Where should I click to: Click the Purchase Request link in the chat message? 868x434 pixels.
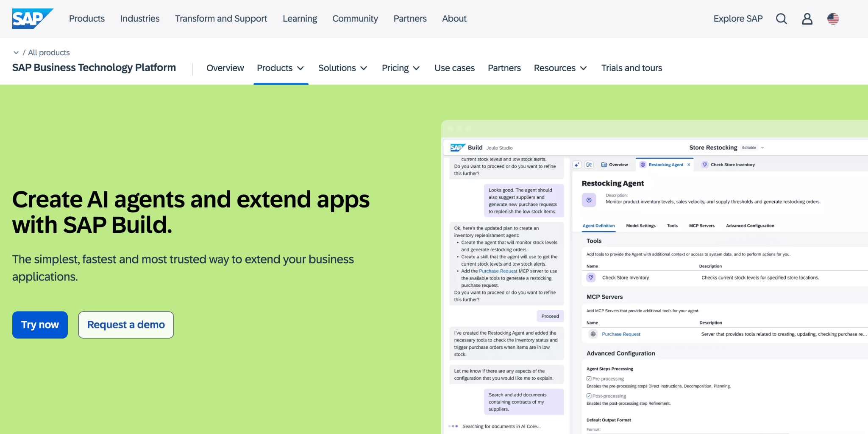(498, 271)
